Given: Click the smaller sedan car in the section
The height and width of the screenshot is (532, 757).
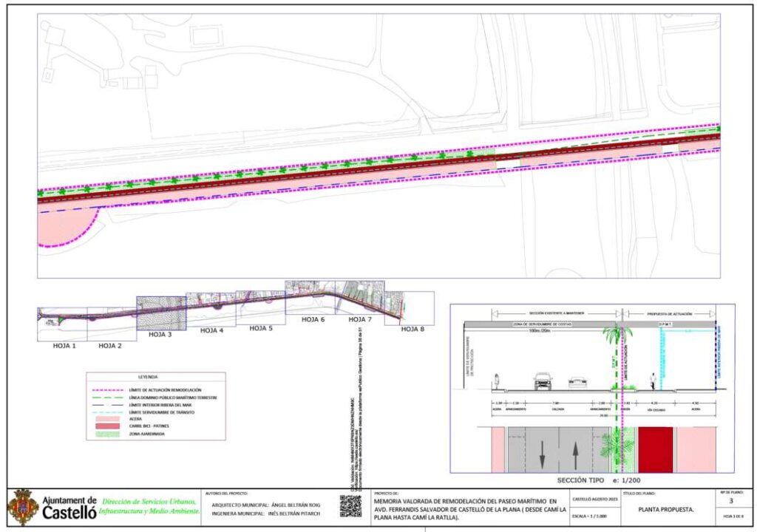Looking at the screenshot, I should (577, 382).
